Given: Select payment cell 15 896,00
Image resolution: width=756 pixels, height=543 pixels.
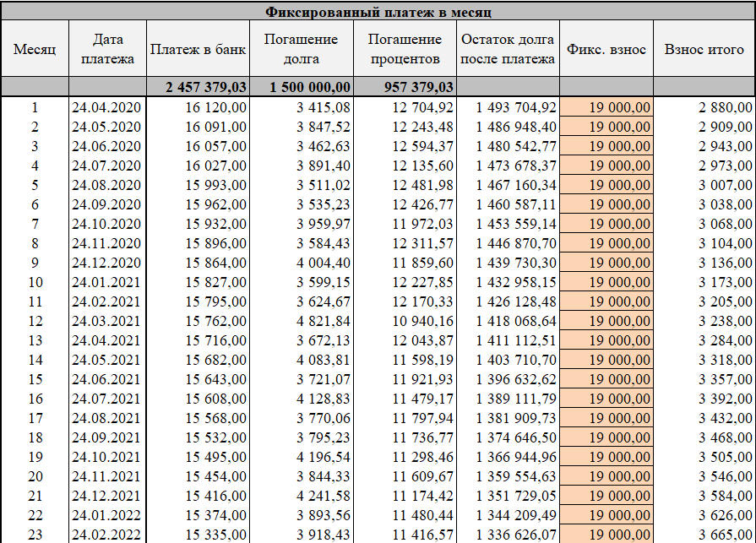Looking at the screenshot, I should (x=198, y=243).
